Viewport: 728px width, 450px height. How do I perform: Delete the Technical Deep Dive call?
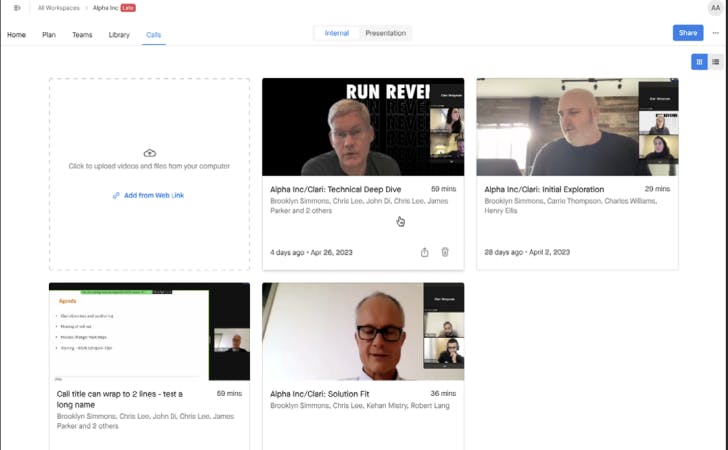tap(445, 252)
